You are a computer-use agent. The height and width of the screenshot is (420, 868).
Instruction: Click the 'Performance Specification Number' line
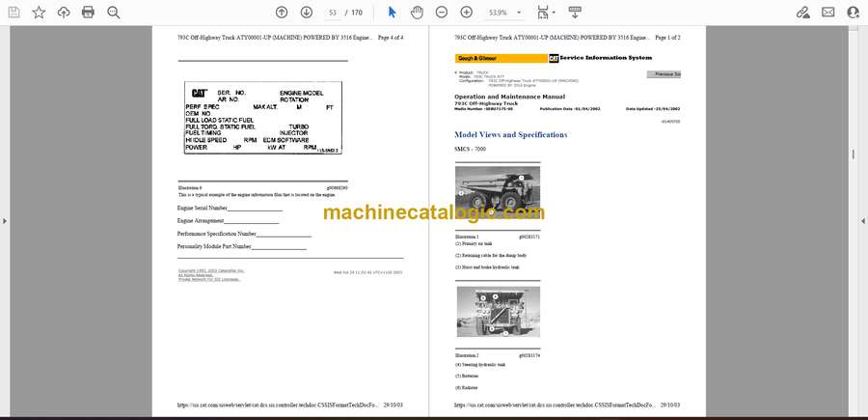tap(244, 234)
